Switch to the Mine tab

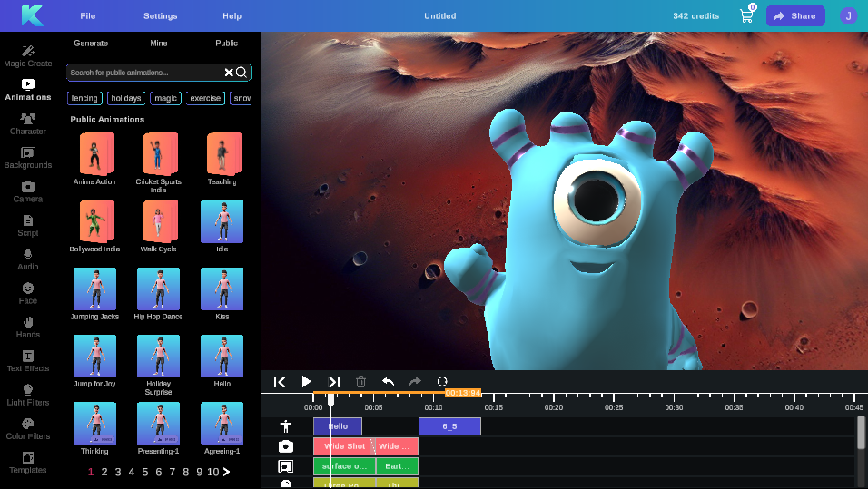159,43
